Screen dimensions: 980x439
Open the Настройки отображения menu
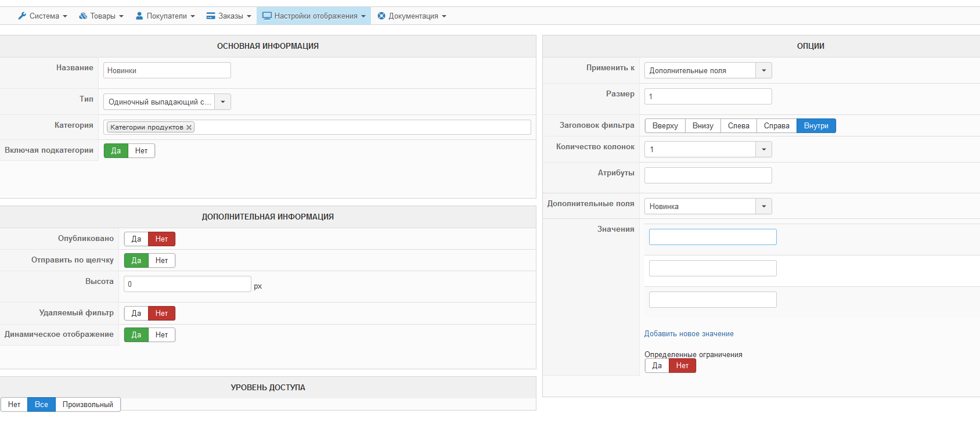314,16
